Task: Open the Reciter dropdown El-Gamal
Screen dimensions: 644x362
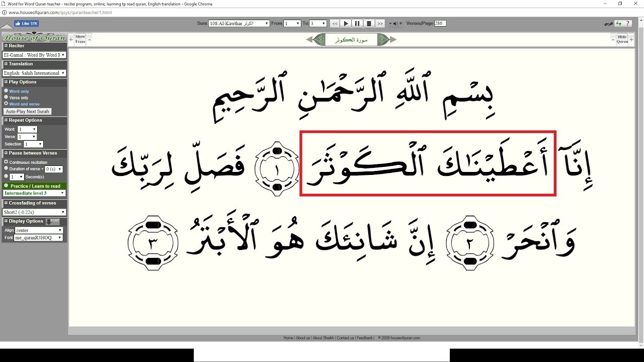Action: click(34, 55)
